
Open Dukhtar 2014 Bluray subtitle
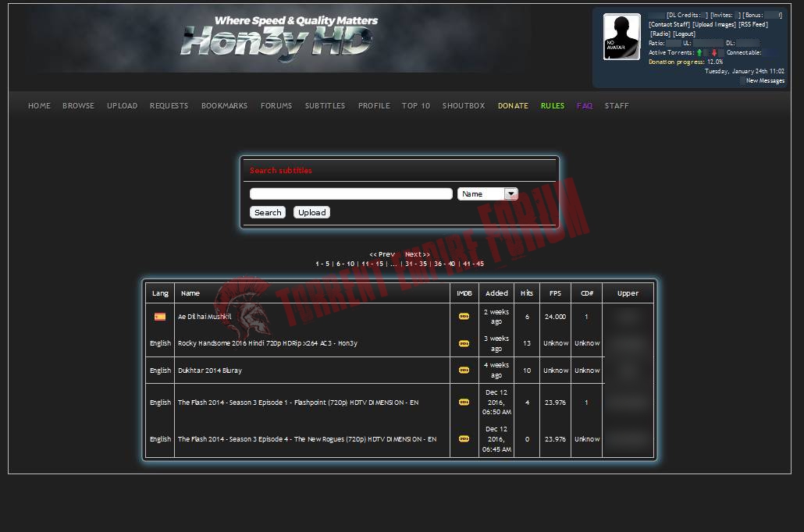click(210, 371)
